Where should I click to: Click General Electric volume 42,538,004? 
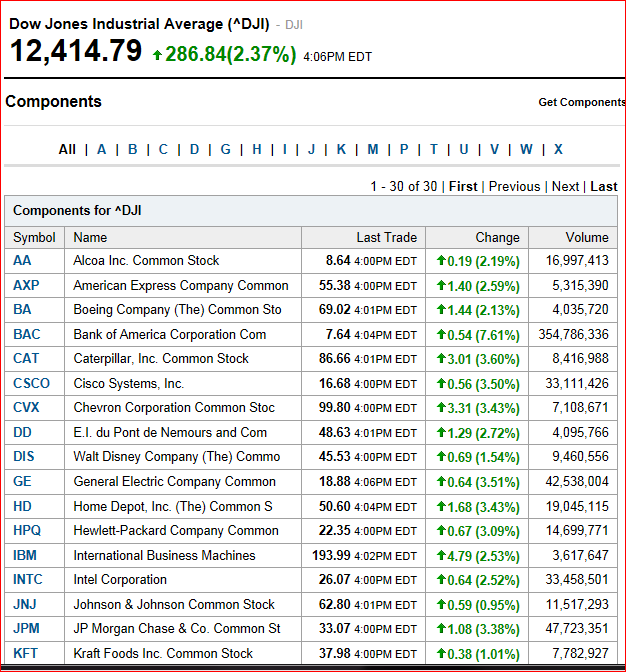click(577, 481)
